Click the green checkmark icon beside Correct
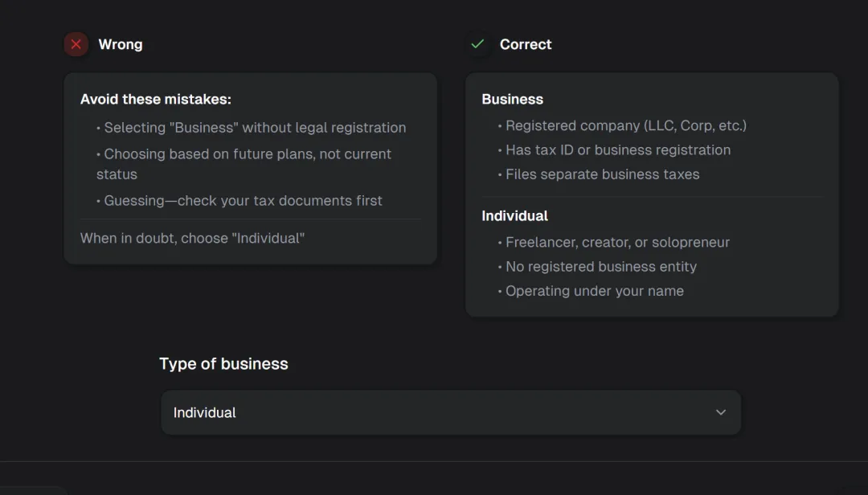868x495 pixels. 477,44
